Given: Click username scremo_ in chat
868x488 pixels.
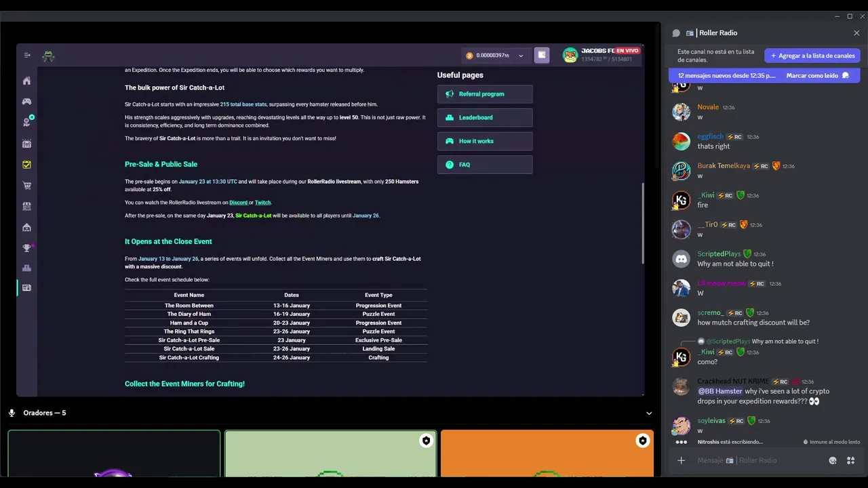Looking at the screenshot, I should (710, 312).
